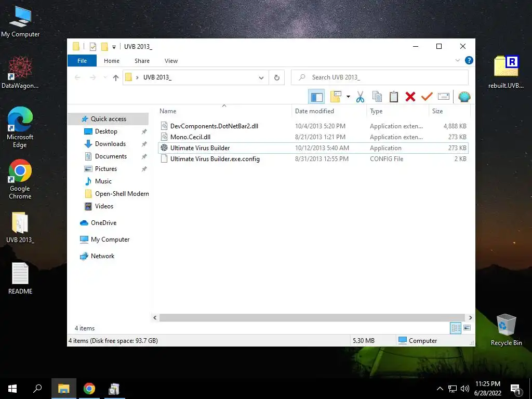532x399 pixels.
Task: Click the horizontal scrollbar right arrow
Action: click(470, 317)
